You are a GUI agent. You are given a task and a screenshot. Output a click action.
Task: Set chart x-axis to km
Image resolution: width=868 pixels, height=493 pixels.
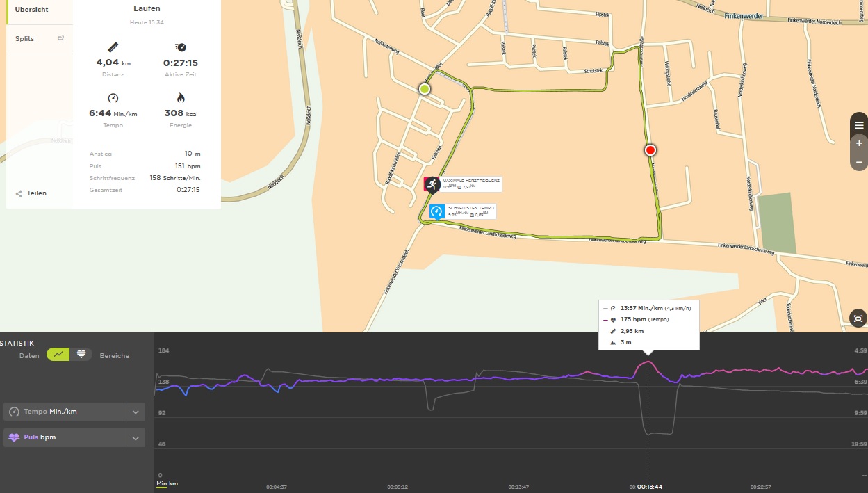click(173, 483)
